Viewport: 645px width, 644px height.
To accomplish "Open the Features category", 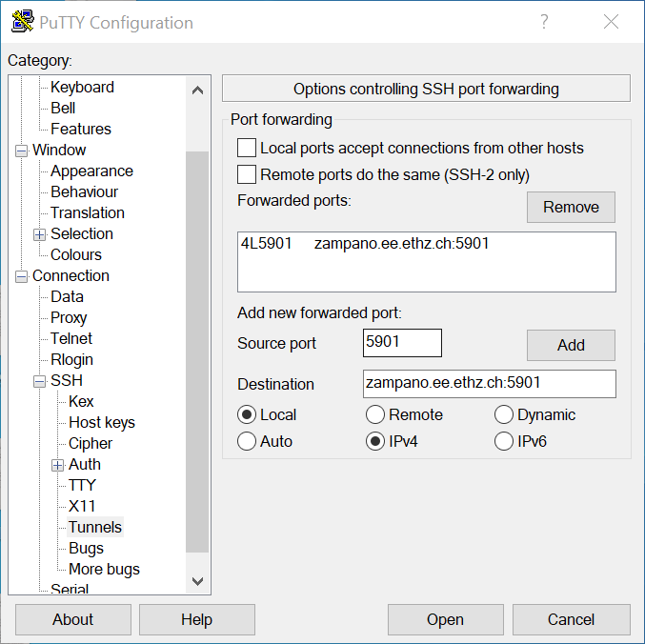I will (x=81, y=130).
